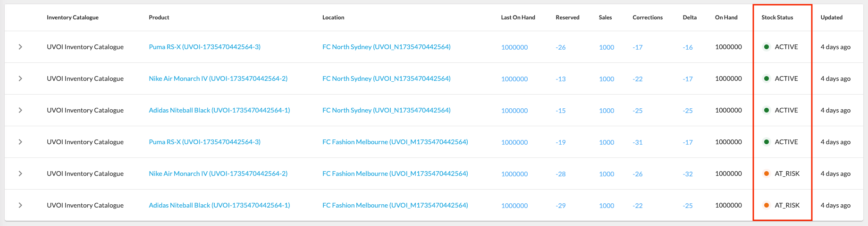Expand the Nike Air Monarch Fashion Melbourne row
Viewport: 868px width, 226px height.
pyautogui.click(x=20, y=174)
